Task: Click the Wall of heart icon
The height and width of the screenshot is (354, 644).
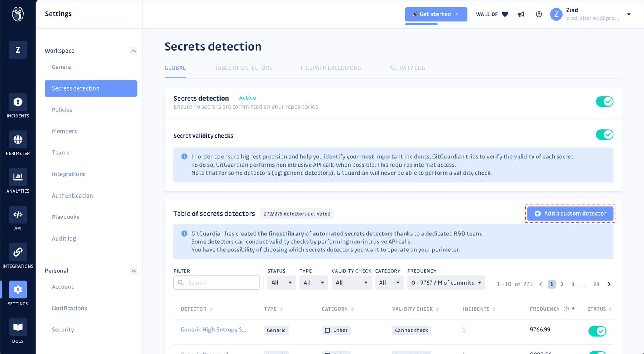Action: click(505, 14)
